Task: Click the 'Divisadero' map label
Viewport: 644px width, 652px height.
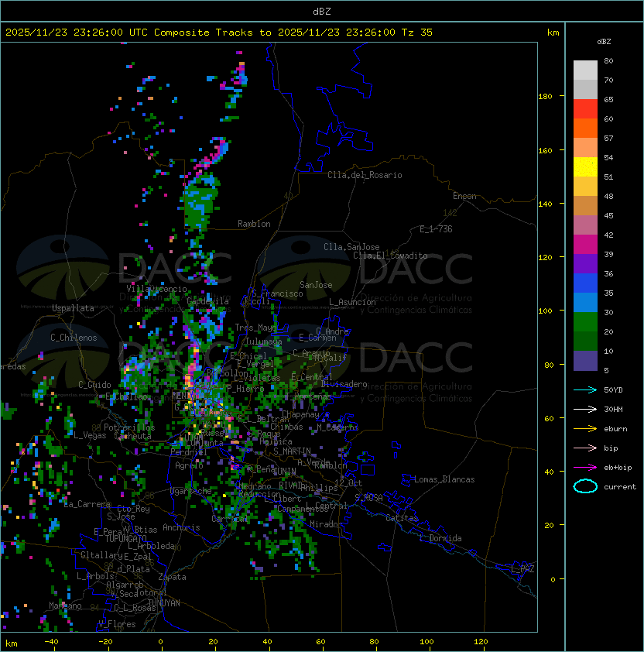Action: pyautogui.click(x=344, y=384)
